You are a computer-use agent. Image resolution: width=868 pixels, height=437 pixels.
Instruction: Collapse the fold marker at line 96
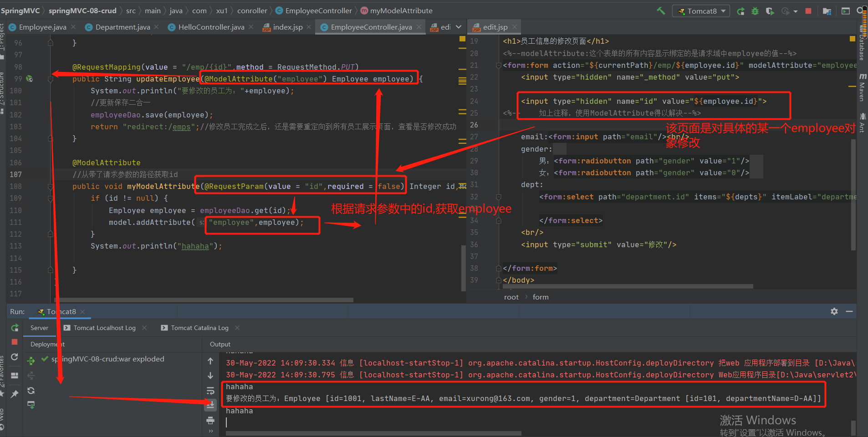point(51,43)
